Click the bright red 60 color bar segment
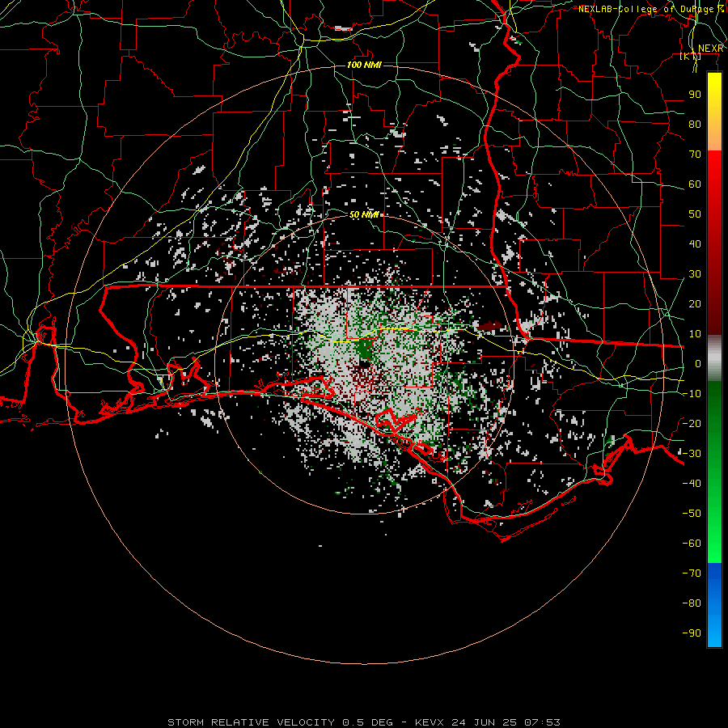This screenshot has height=728, width=728. tap(714, 184)
